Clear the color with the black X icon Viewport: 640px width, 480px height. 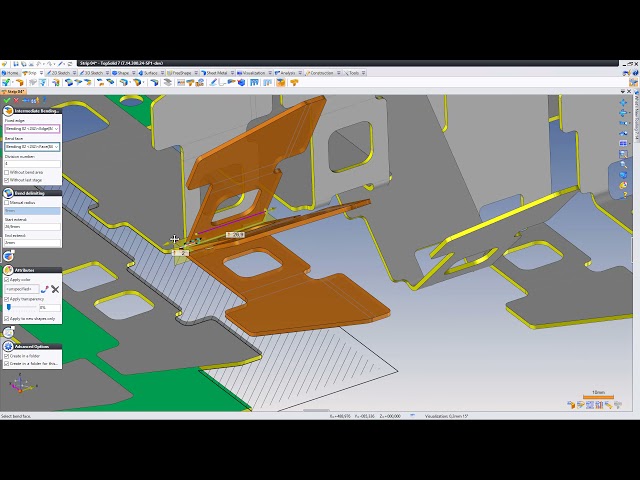[55, 289]
